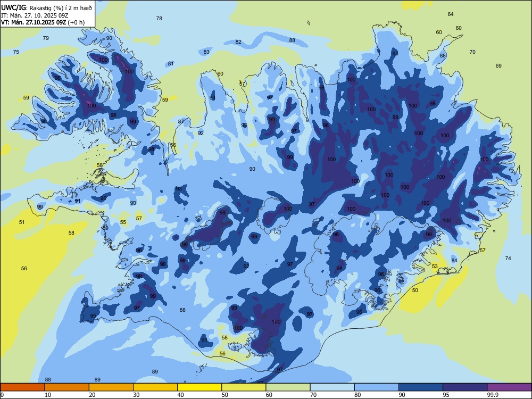Click the map value '75' offshore
Image resolution: width=532 pixels, height=399 pixels.
(x=16, y=52)
